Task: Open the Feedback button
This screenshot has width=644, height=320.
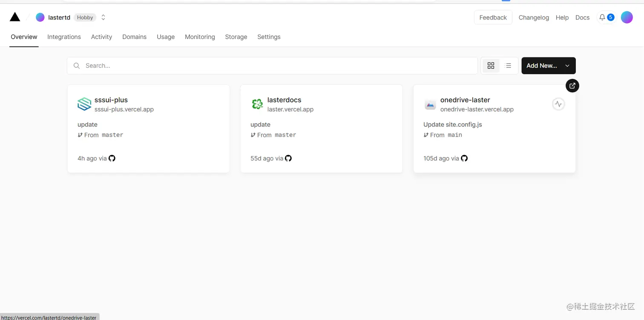Action: click(x=493, y=17)
